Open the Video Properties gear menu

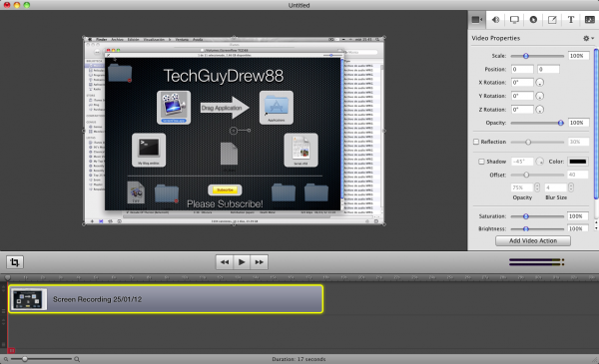pyautogui.click(x=588, y=38)
